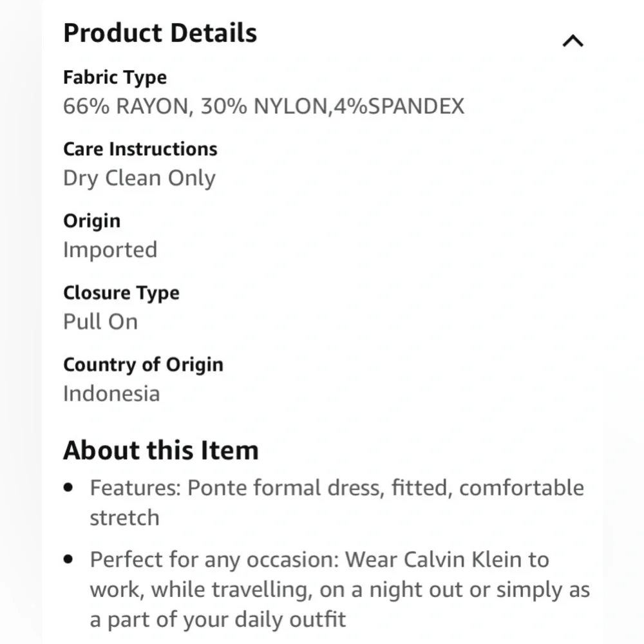The image size is (644, 644).
Task: Click the word stretch under Features
Action: click(124, 518)
